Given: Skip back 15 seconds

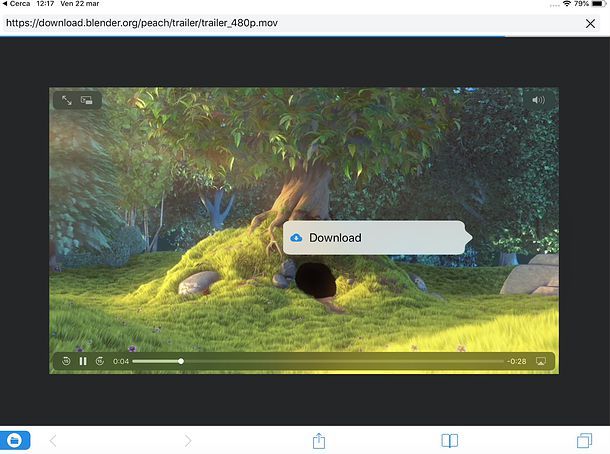Looking at the screenshot, I should pos(66,361).
